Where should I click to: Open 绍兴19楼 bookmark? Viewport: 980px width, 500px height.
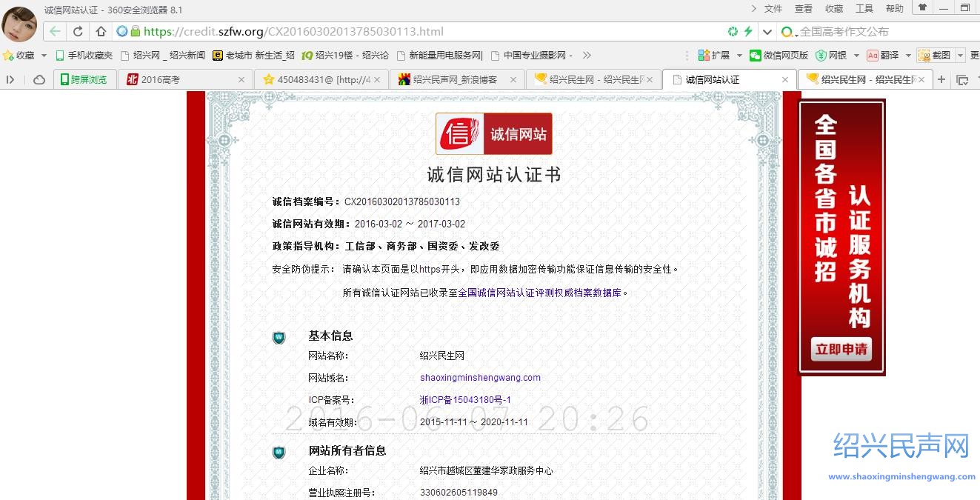pos(344,56)
